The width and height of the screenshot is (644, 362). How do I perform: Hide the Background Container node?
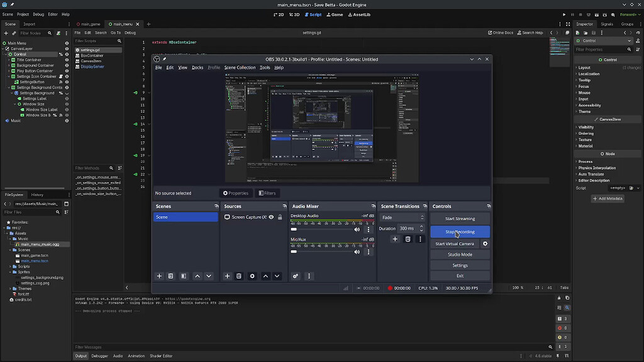click(67, 65)
